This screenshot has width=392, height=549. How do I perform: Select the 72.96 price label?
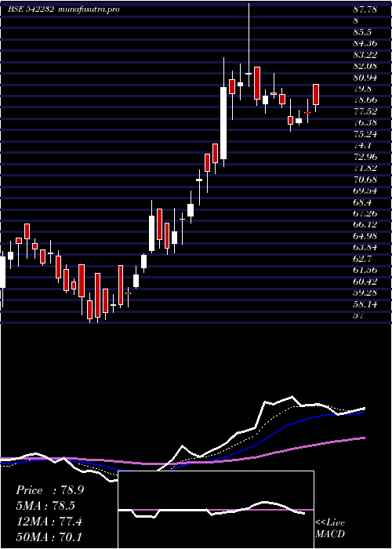tap(365, 157)
